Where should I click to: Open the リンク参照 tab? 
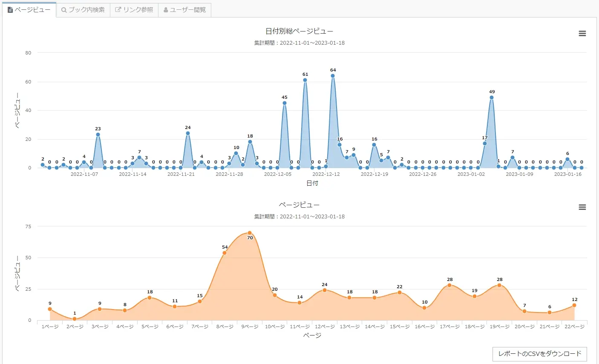pos(134,10)
